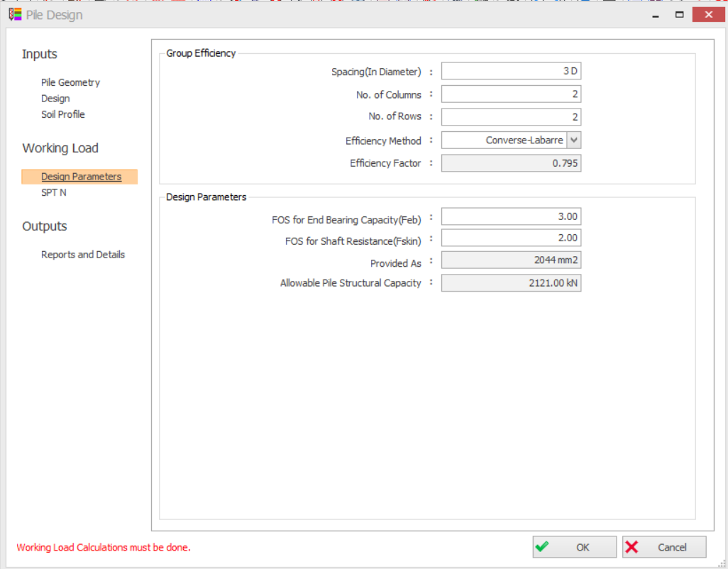
Task: Click into the No. of Rows field
Action: 511,117
